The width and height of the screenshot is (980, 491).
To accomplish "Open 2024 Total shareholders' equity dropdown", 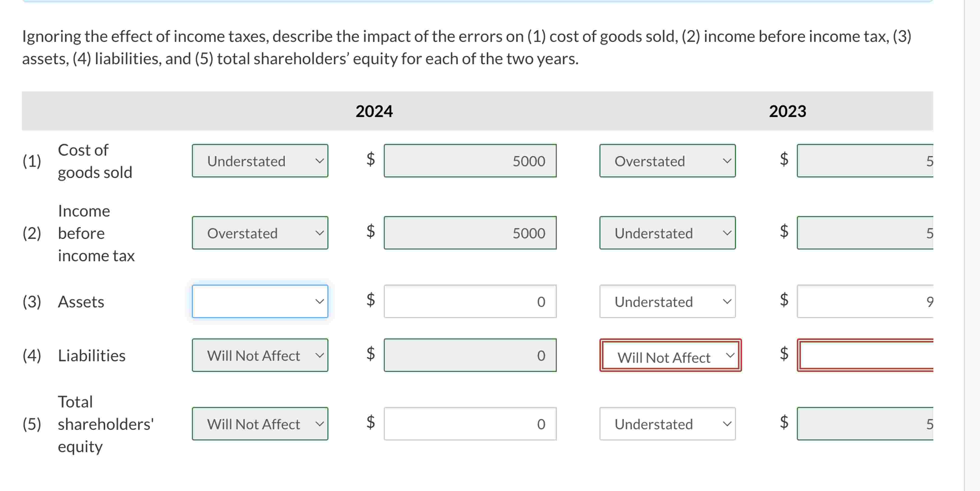I will [x=260, y=424].
